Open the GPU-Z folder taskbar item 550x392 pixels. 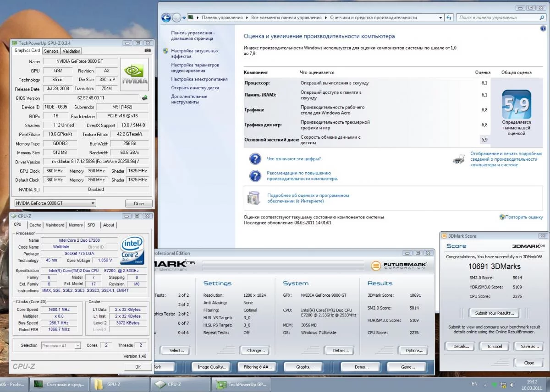click(120, 385)
